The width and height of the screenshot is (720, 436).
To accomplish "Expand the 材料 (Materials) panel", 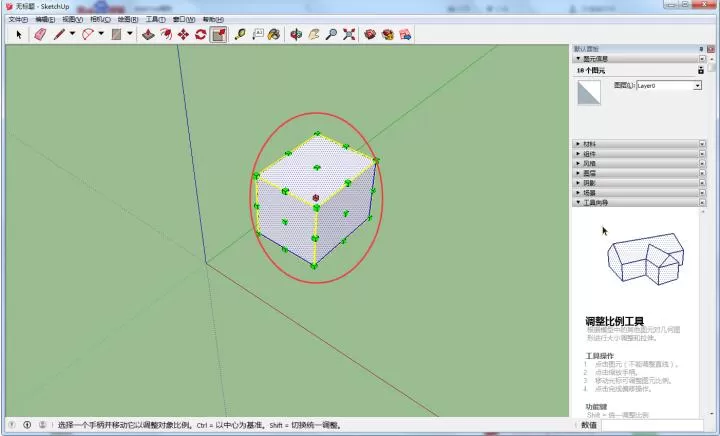I will tap(638, 144).
